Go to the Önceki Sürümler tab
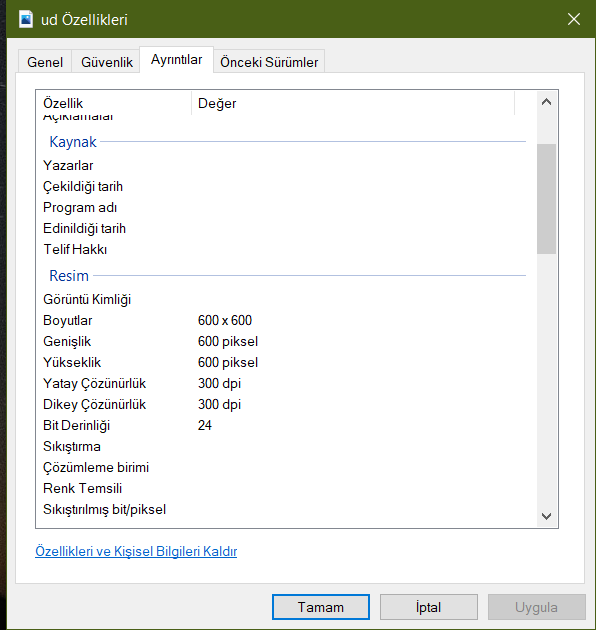 pyautogui.click(x=269, y=62)
